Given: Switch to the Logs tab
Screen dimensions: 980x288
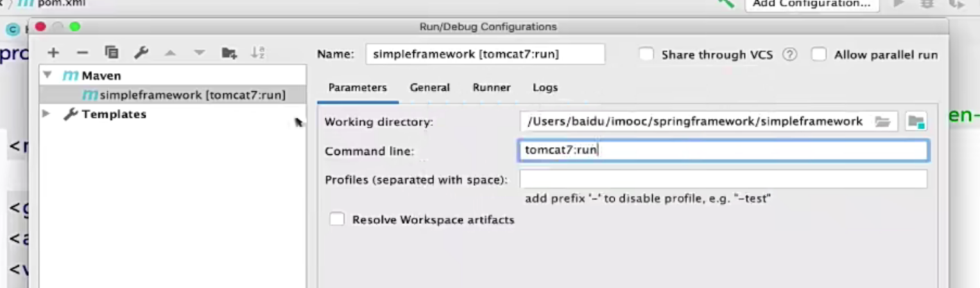Looking at the screenshot, I should coord(545,87).
